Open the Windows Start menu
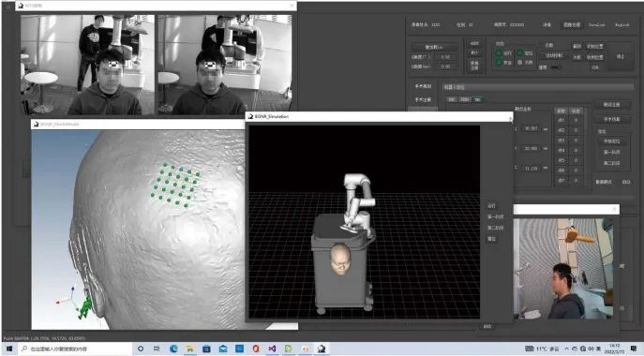The height and width of the screenshot is (356, 644). tap(9, 349)
